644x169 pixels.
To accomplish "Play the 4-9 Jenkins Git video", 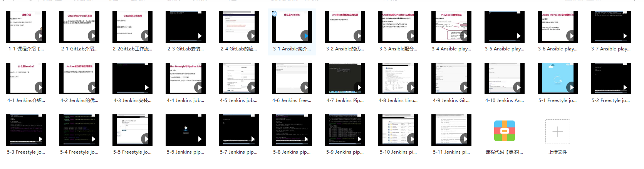I will (x=465, y=87).
